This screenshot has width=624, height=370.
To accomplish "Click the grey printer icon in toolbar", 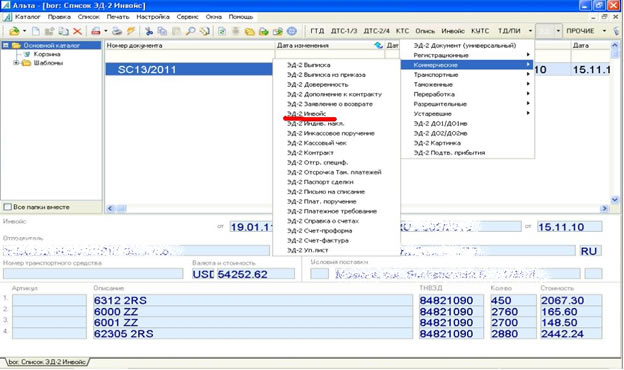I will [x=117, y=31].
